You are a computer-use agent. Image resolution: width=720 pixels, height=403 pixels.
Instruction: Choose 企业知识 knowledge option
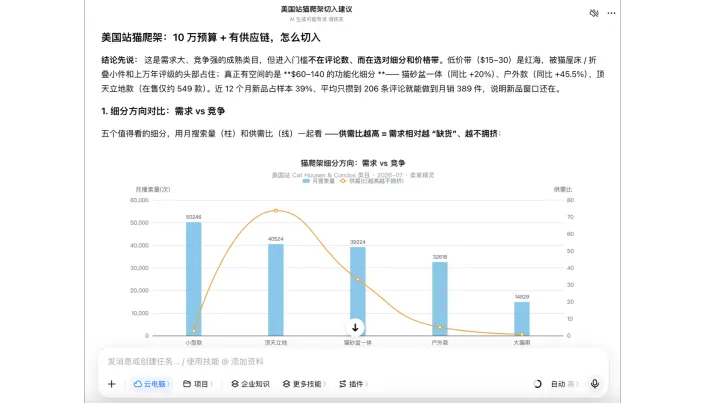pyautogui.click(x=250, y=384)
